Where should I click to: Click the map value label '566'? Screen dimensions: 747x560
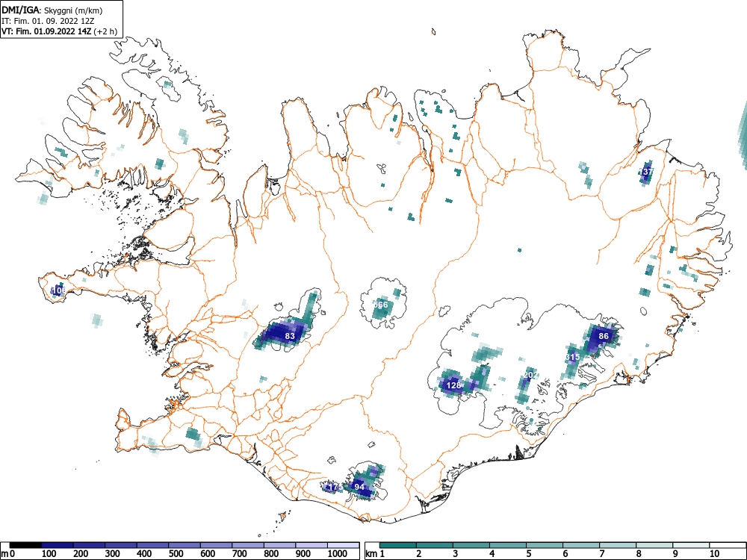pos(381,305)
